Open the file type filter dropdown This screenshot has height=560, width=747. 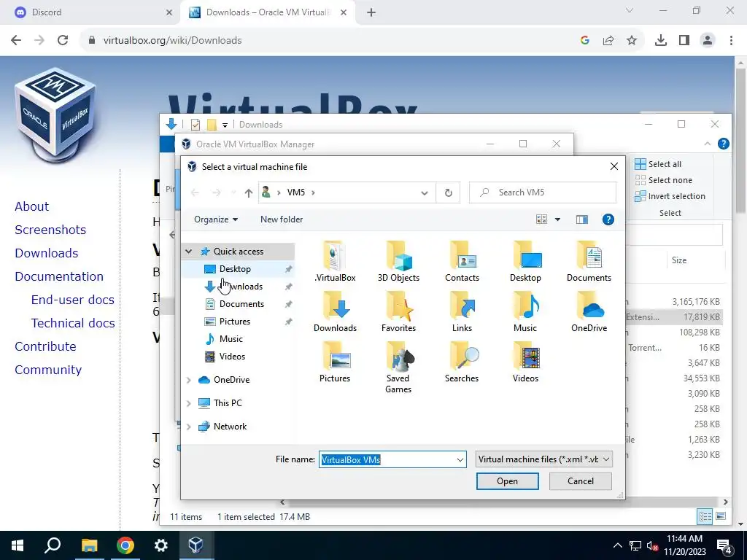coord(543,459)
